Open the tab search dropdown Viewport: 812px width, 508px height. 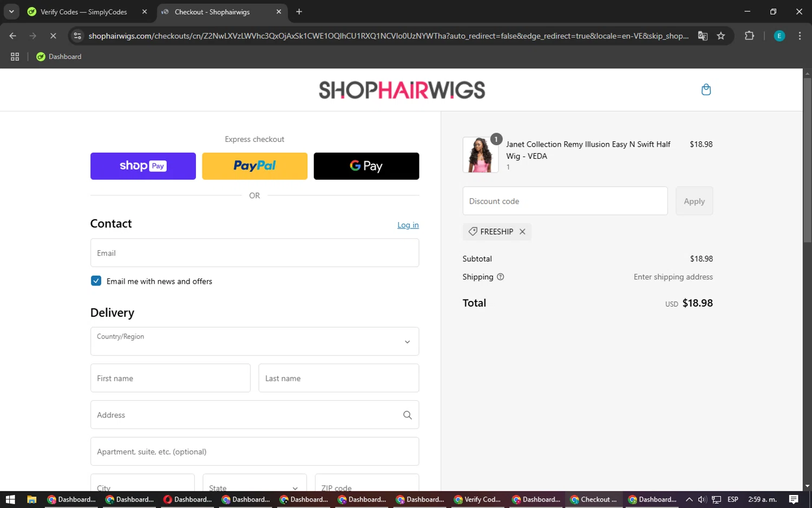(x=11, y=11)
